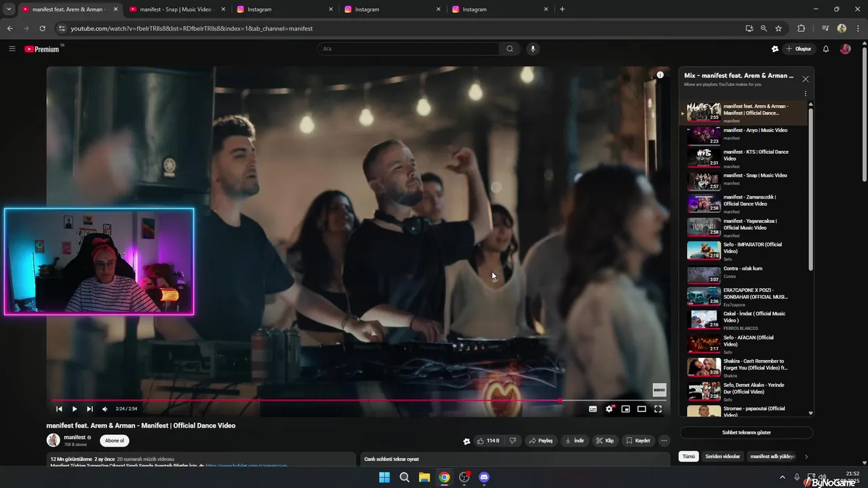Click the Oluştur create button
The height and width of the screenshot is (488, 868).
799,49
